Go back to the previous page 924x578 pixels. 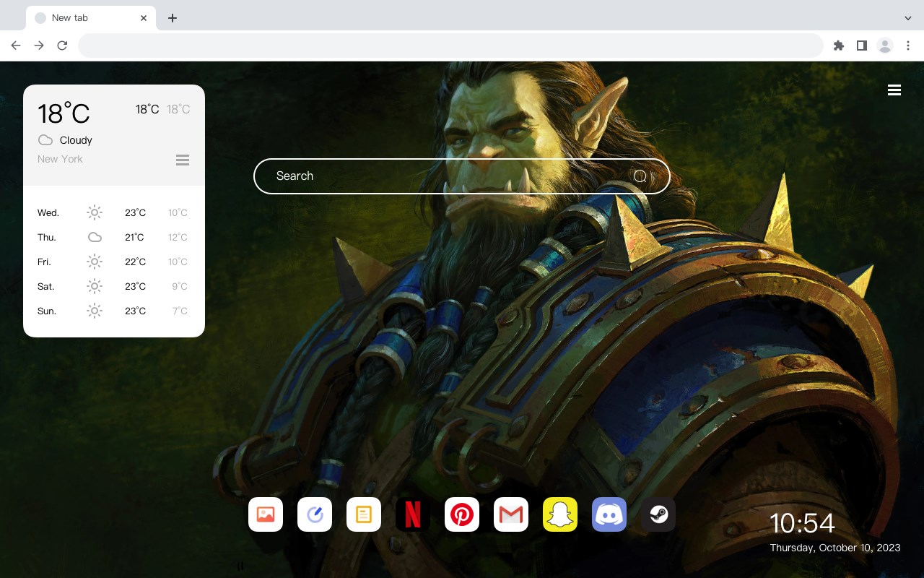(16, 46)
